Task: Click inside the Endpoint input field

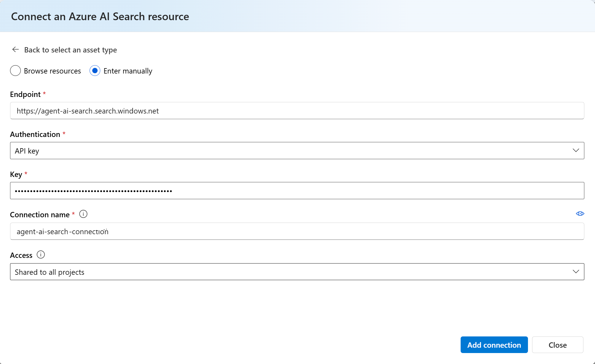Action: [x=297, y=111]
